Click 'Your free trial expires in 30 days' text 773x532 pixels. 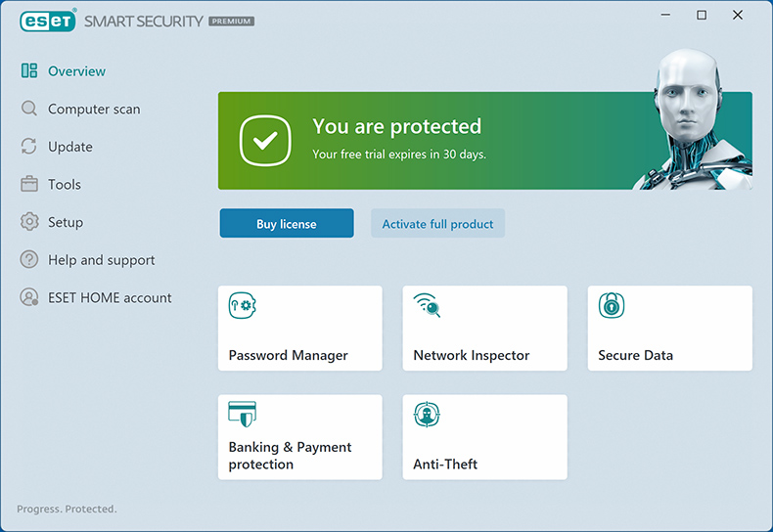pyautogui.click(x=399, y=155)
